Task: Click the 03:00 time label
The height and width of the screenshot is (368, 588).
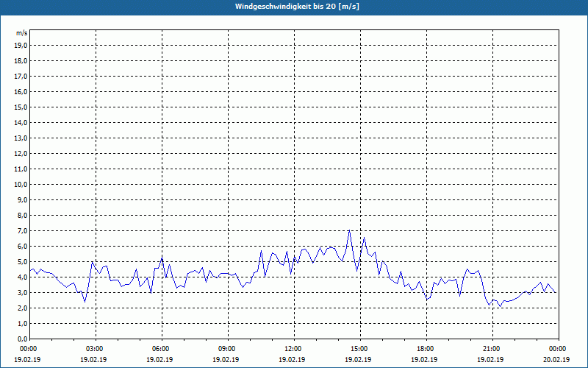Action: [x=96, y=349]
